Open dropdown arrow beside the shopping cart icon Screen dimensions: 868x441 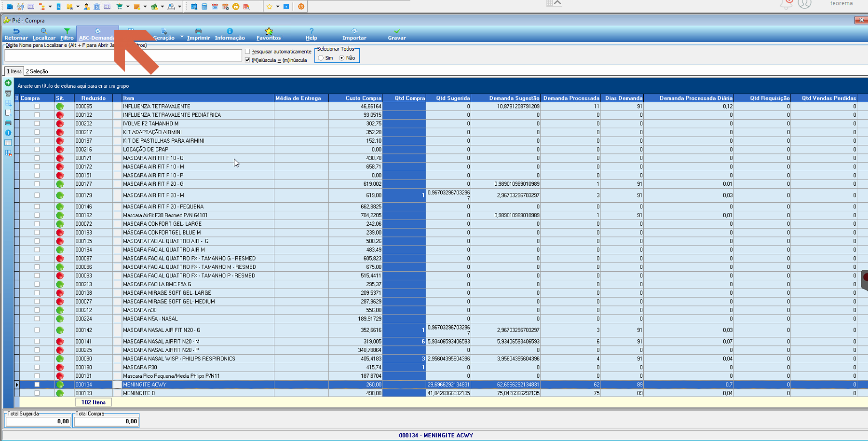(128, 7)
